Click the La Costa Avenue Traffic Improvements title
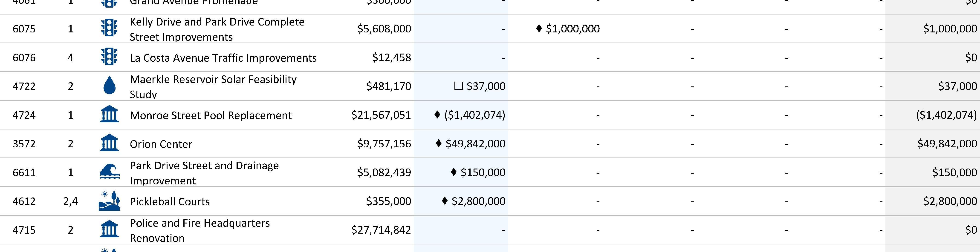Screen dimensions: 980x252 point(223,58)
